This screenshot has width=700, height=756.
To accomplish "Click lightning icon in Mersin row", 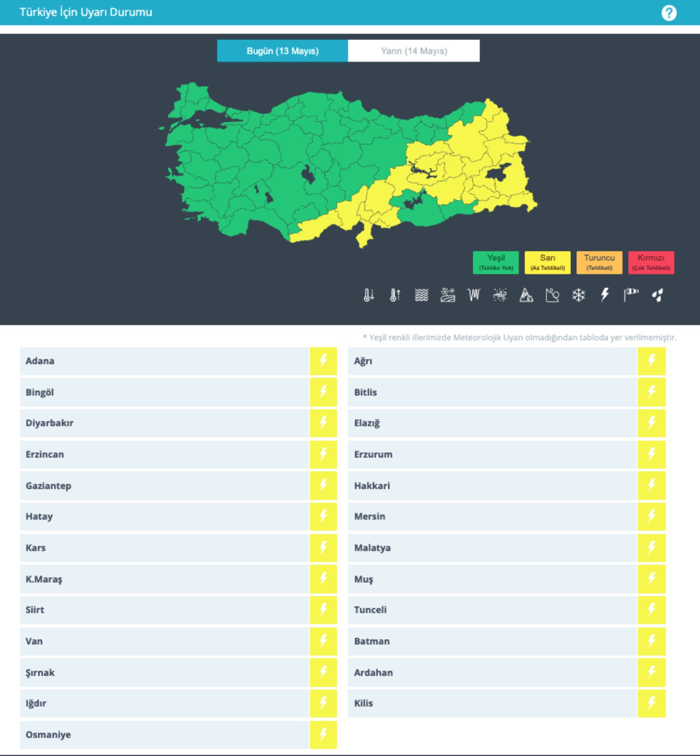I will click(x=651, y=516).
